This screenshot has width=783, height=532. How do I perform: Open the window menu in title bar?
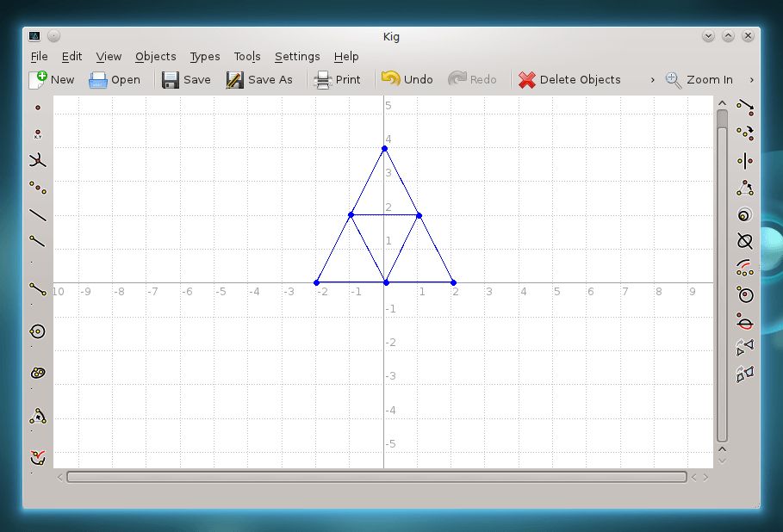pos(34,36)
